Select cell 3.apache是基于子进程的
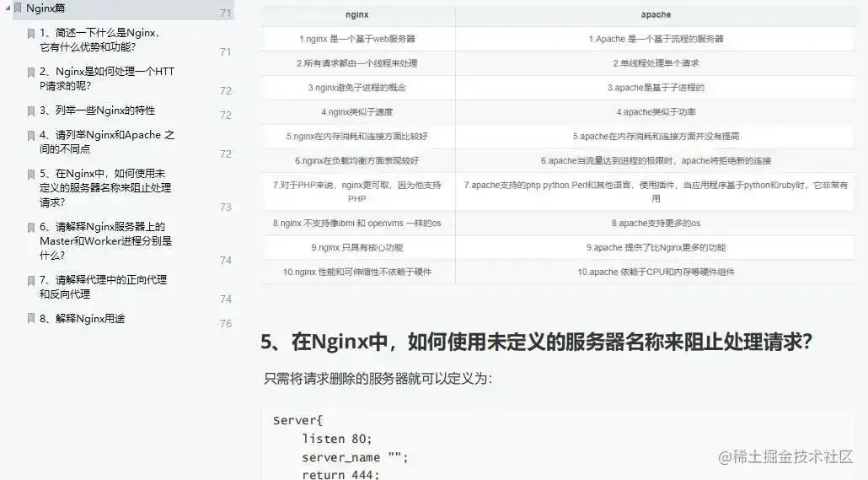 (656, 88)
